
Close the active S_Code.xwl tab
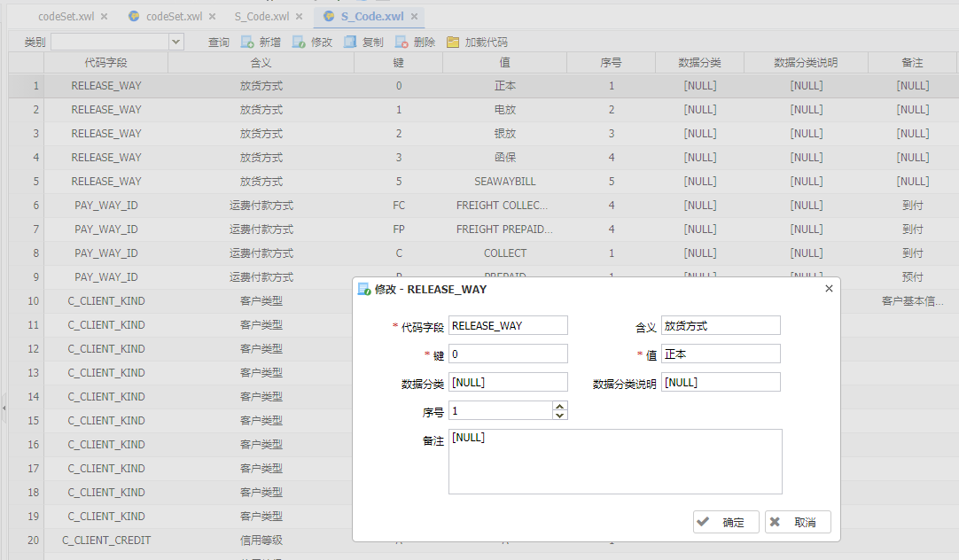pos(414,17)
